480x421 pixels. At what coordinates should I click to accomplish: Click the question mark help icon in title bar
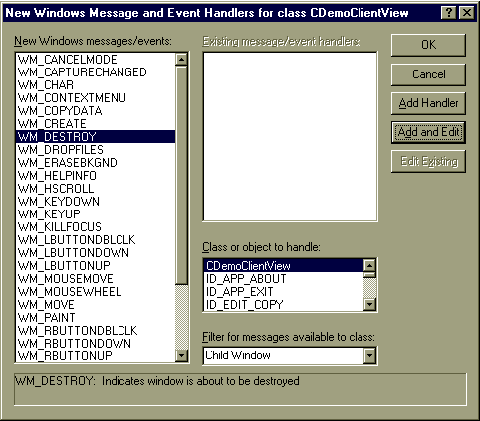coord(449,13)
